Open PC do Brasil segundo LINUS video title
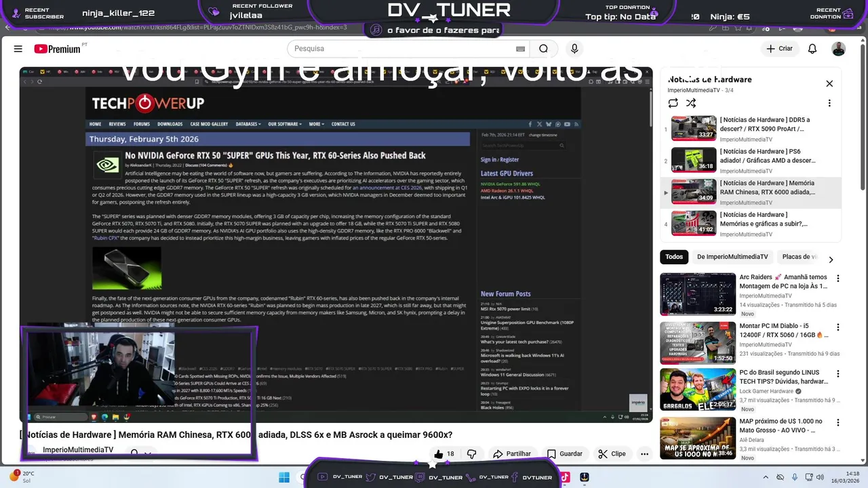Screen dimensions: 868x488 tap(783, 377)
